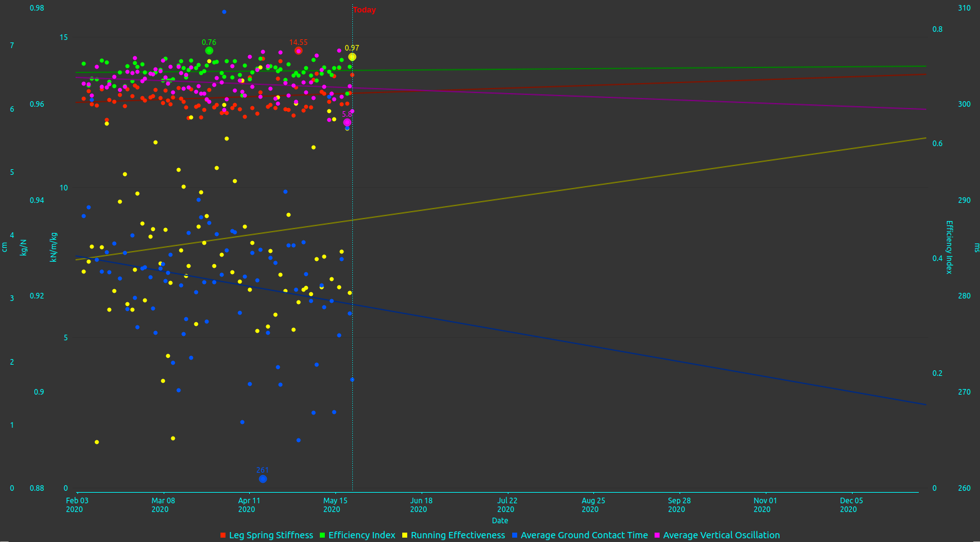Toggle Average Vertical Oscillation legend entry
Screen dimensions: 980x542
pyautogui.click(x=721, y=535)
